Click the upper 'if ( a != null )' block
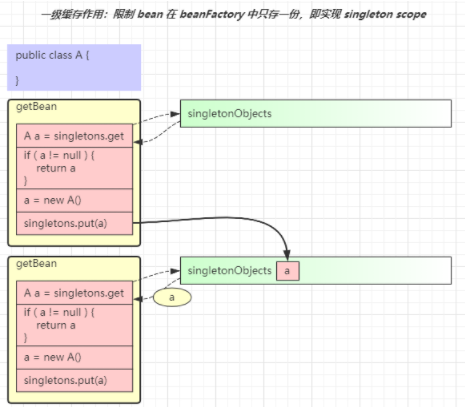465x407 pixels. 75,168
